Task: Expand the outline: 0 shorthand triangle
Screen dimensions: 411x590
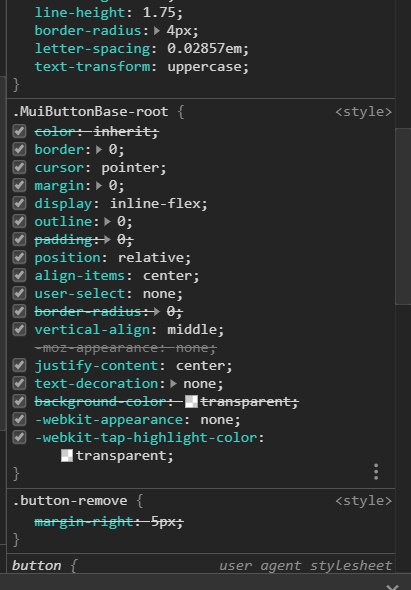Action: coord(108,222)
